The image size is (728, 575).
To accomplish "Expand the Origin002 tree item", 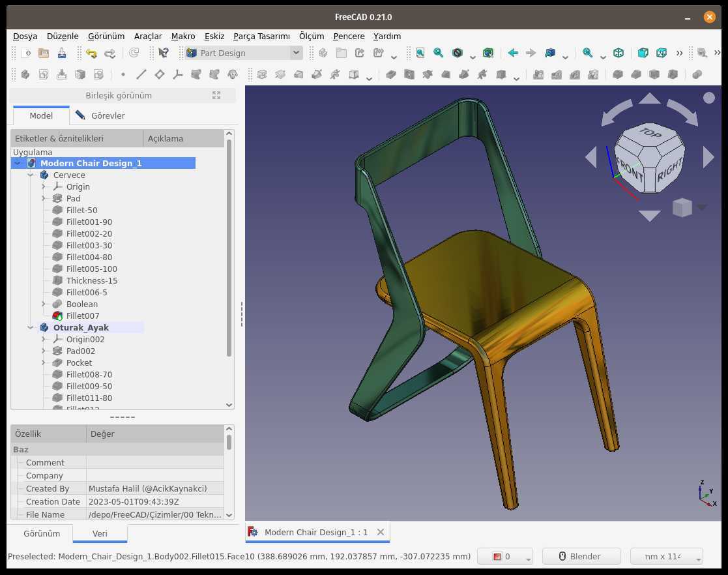I will pyautogui.click(x=43, y=339).
